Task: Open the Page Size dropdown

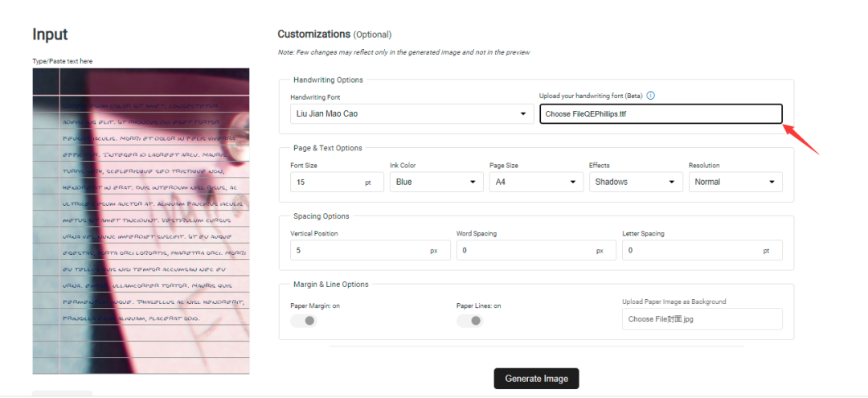Action: 536,182
